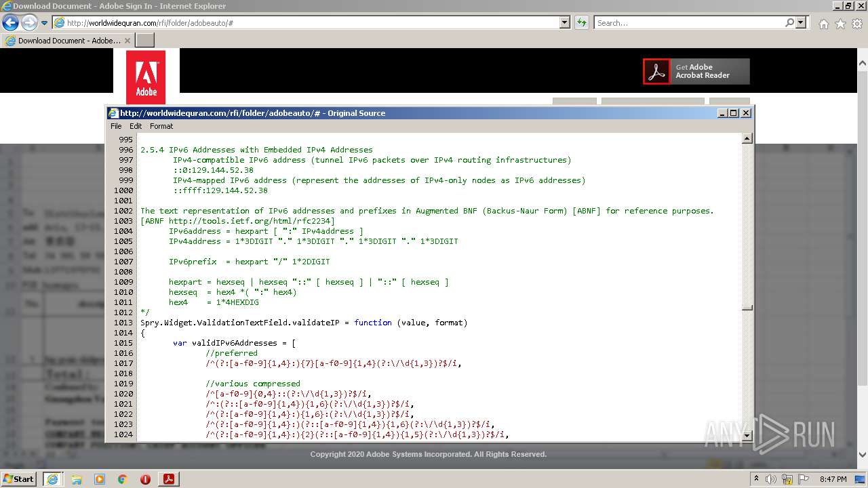The width and height of the screenshot is (868, 488).
Task: Click the '//preferred' comment line
Action: coord(231,353)
